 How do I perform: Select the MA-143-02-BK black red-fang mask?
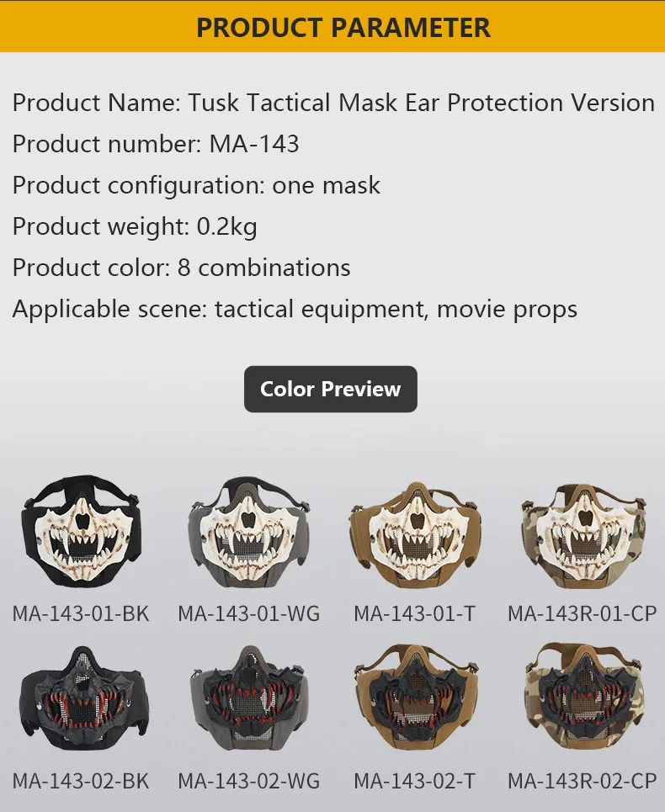pyautogui.click(x=83, y=698)
